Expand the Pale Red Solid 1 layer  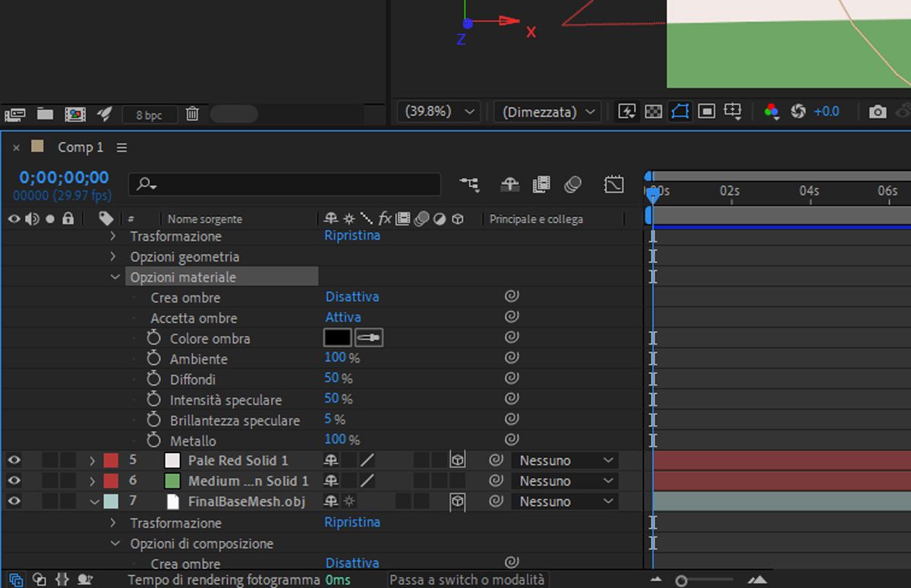(x=92, y=461)
